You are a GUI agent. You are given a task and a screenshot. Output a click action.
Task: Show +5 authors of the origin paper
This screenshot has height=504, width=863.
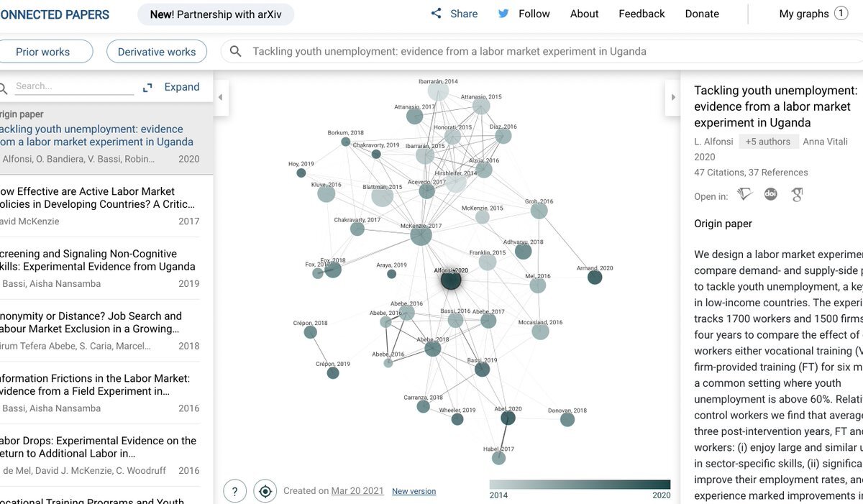click(x=768, y=141)
